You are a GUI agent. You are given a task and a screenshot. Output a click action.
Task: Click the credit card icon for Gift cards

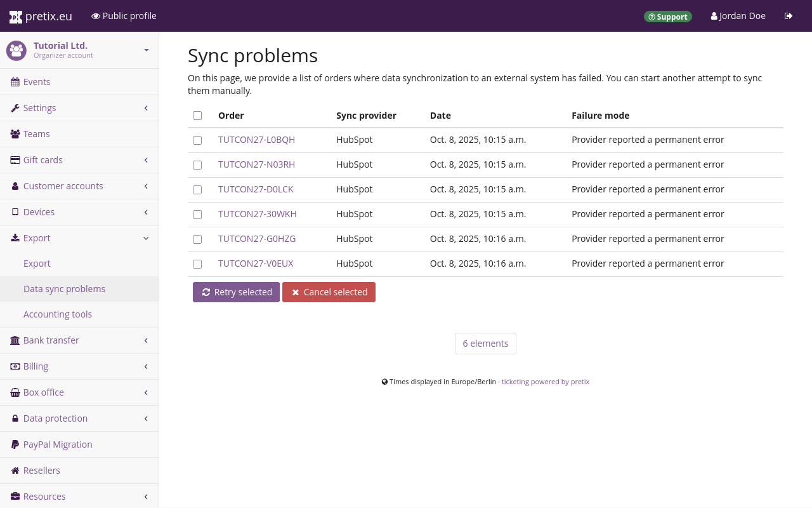click(x=15, y=160)
